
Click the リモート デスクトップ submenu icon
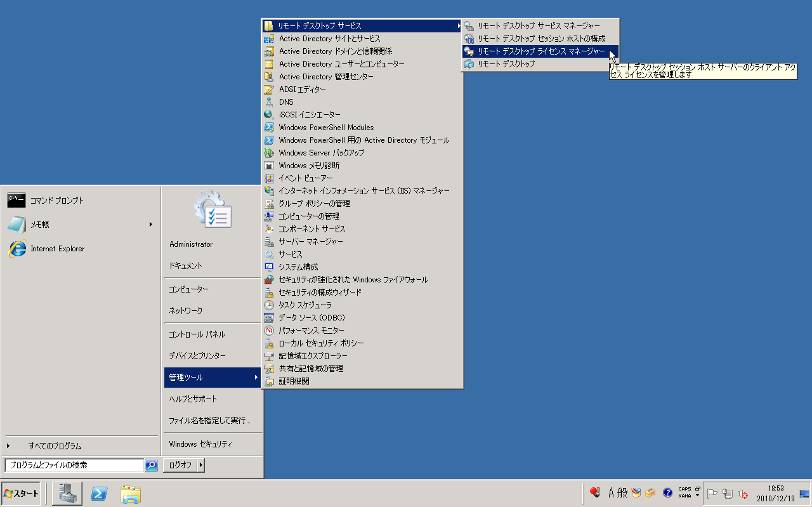[469, 64]
